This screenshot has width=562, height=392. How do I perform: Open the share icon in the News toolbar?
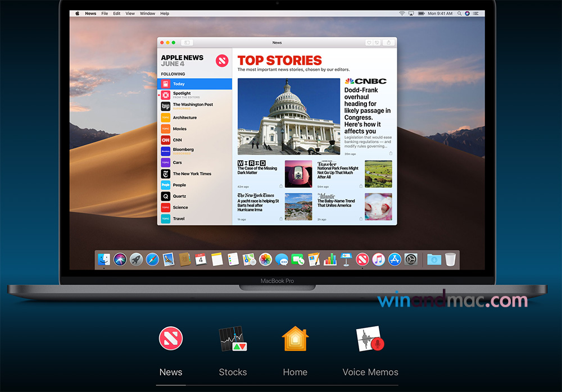388,42
